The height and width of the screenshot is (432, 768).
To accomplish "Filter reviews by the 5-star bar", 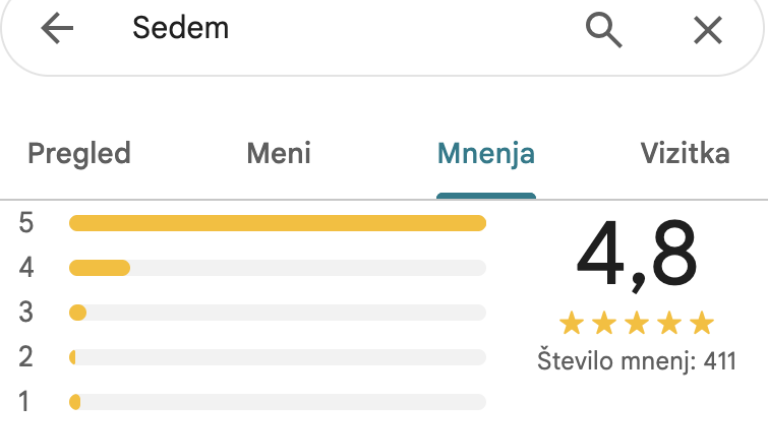I will (x=277, y=223).
